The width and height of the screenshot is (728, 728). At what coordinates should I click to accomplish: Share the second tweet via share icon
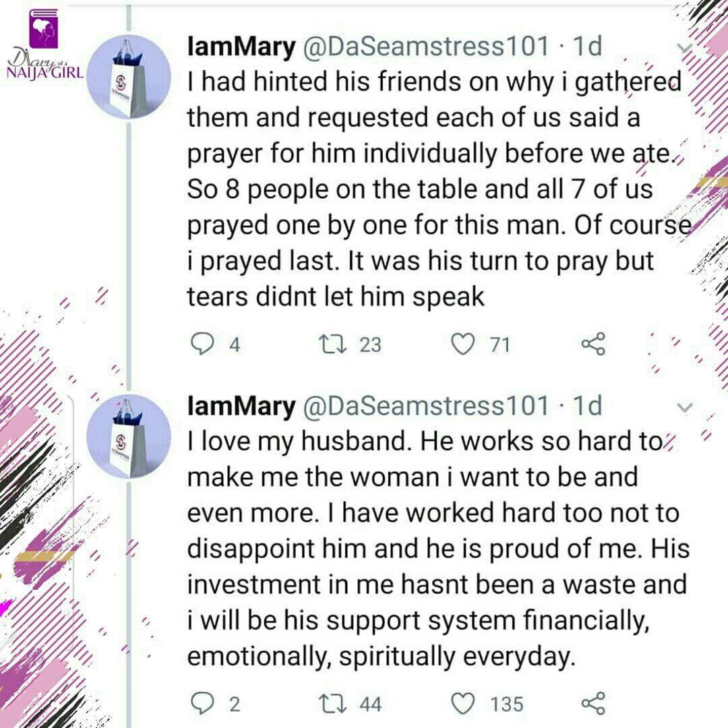click(593, 703)
